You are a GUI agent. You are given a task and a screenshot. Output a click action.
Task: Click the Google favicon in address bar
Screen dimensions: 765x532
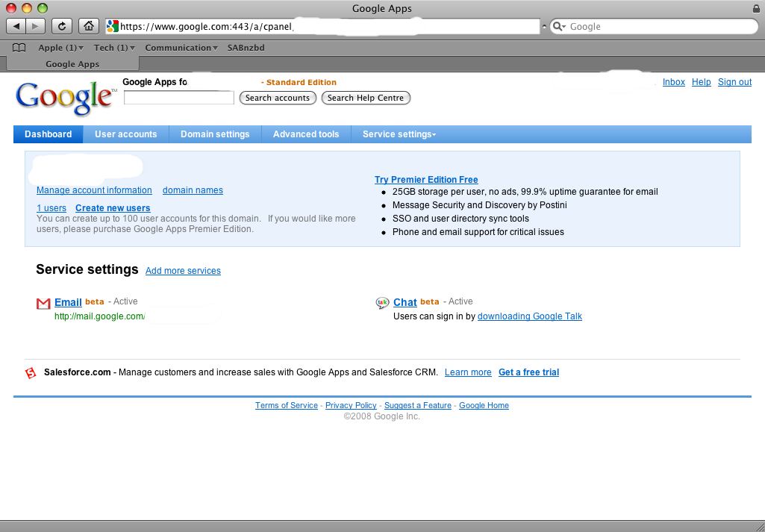coord(113,26)
